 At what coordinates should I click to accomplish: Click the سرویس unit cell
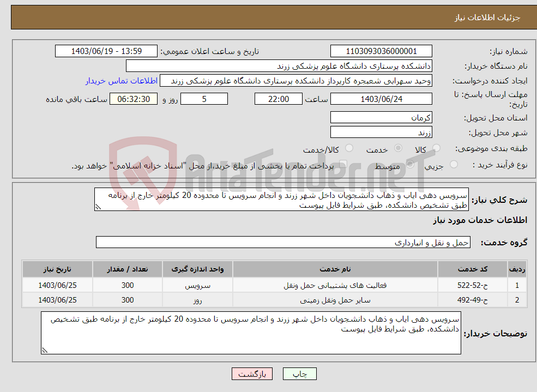[x=197, y=285]
